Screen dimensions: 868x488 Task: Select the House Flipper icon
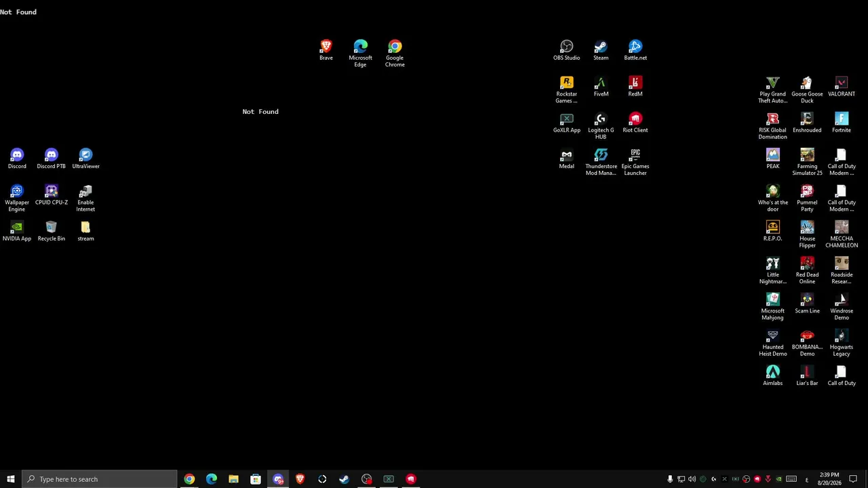click(807, 234)
